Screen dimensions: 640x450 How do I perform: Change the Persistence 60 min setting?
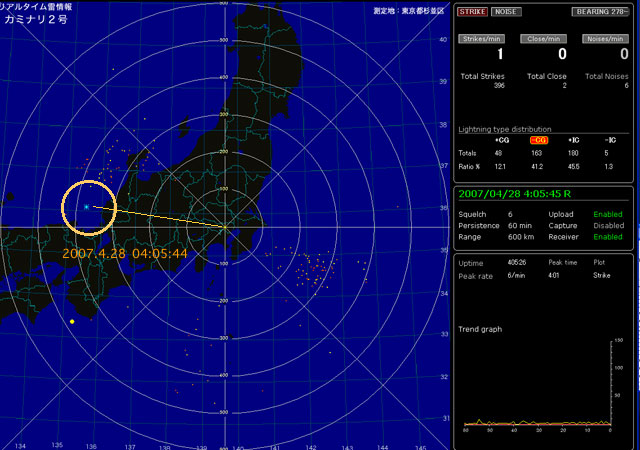click(519, 225)
